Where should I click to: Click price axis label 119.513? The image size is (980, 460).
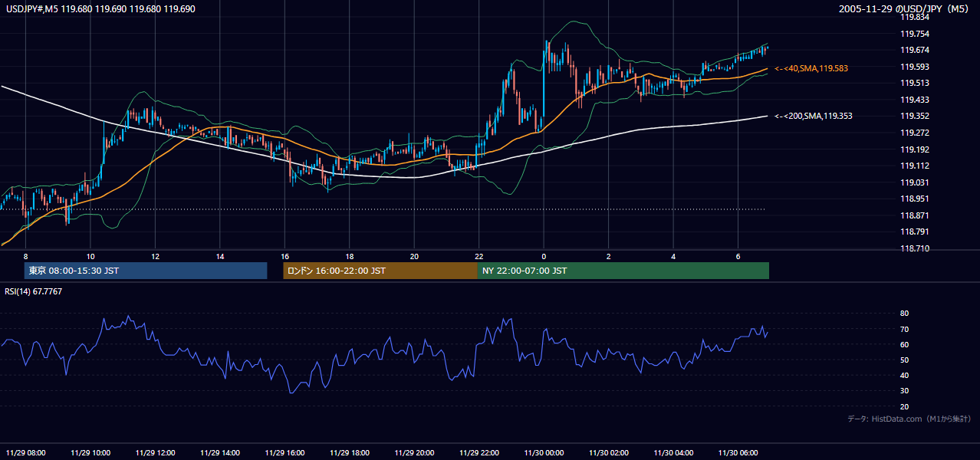pos(915,83)
